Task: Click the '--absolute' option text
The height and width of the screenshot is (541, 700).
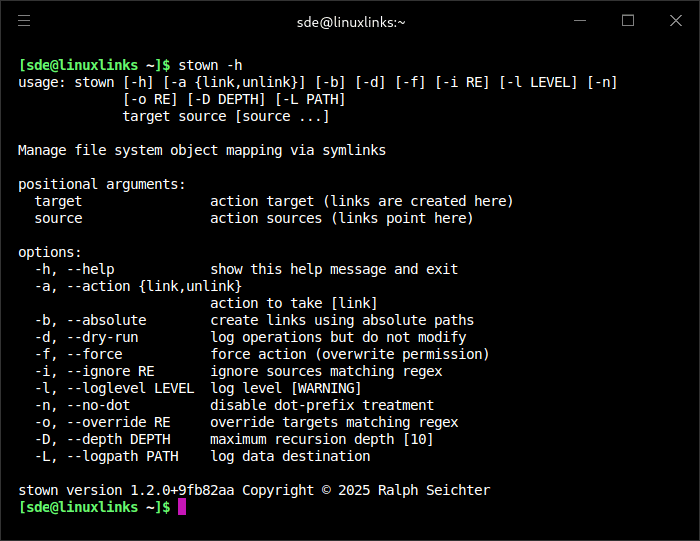Action: point(106,320)
